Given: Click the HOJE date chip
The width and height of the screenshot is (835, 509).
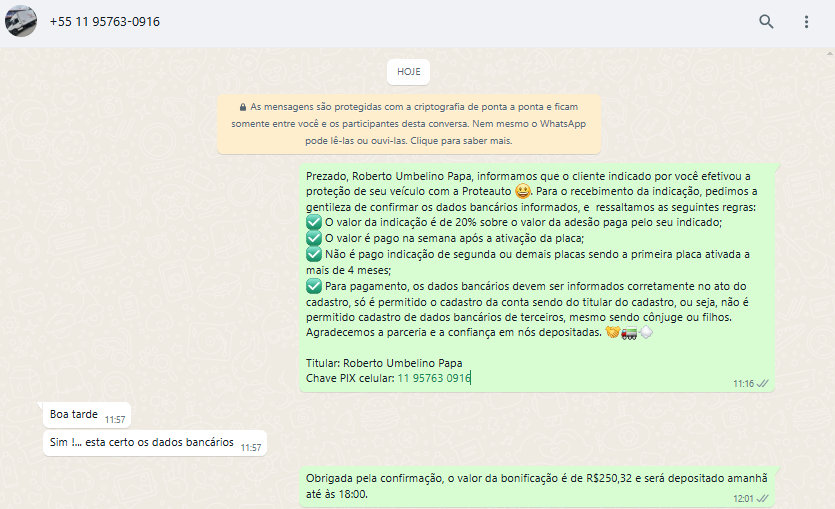Looking at the screenshot, I should (408, 72).
